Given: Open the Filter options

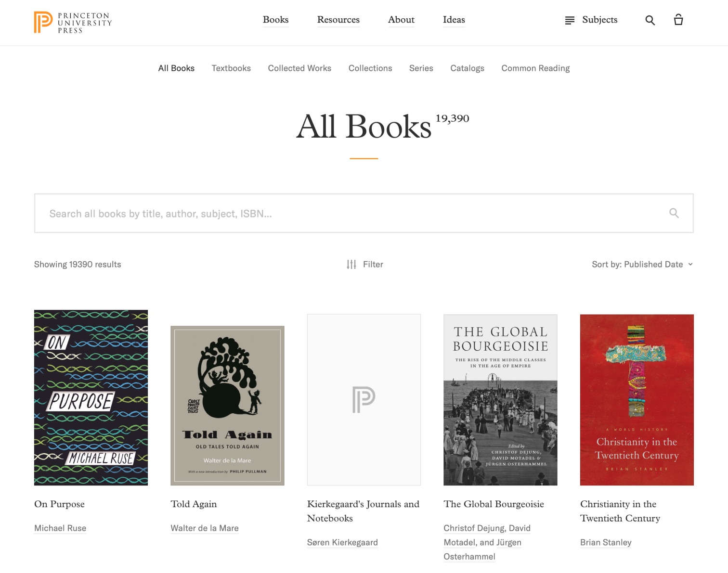Looking at the screenshot, I should [x=364, y=264].
